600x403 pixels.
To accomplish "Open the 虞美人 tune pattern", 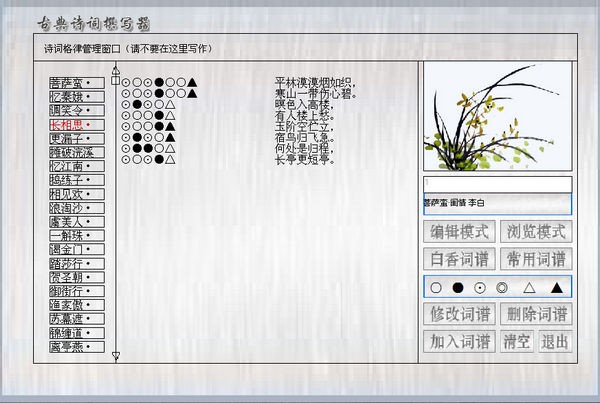I will pyautogui.click(x=77, y=222).
